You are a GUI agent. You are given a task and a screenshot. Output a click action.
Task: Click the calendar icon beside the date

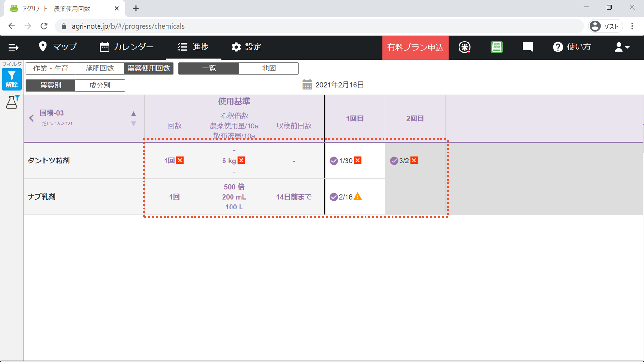pyautogui.click(x=307, y=85)
